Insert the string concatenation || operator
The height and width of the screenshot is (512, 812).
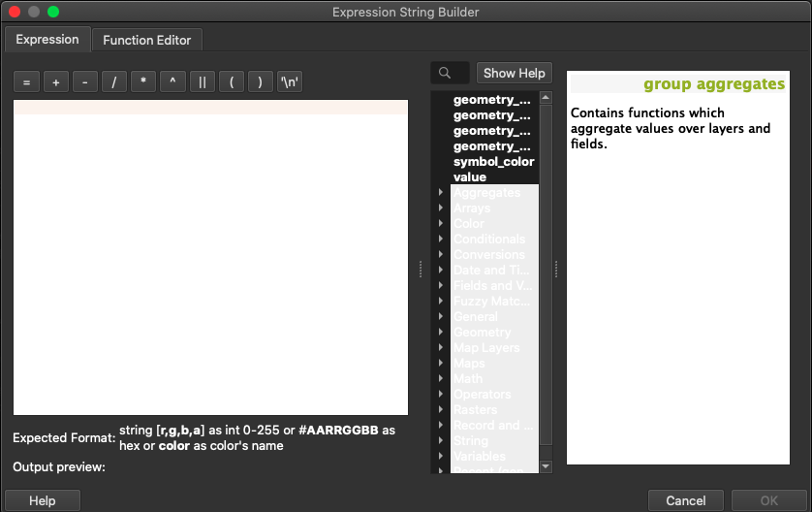click(202, 82)
